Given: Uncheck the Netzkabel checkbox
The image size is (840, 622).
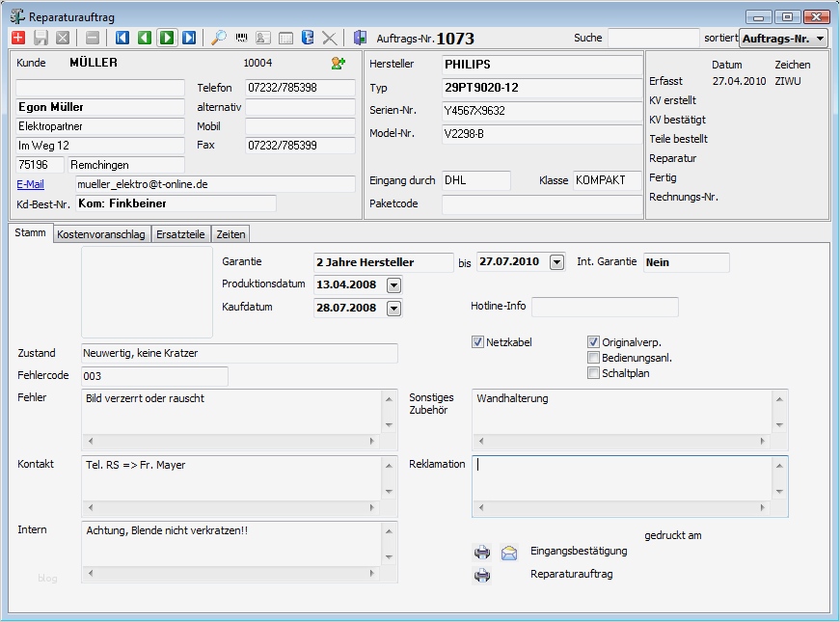Looking at the screenshot, I should (x=478, y=342).
